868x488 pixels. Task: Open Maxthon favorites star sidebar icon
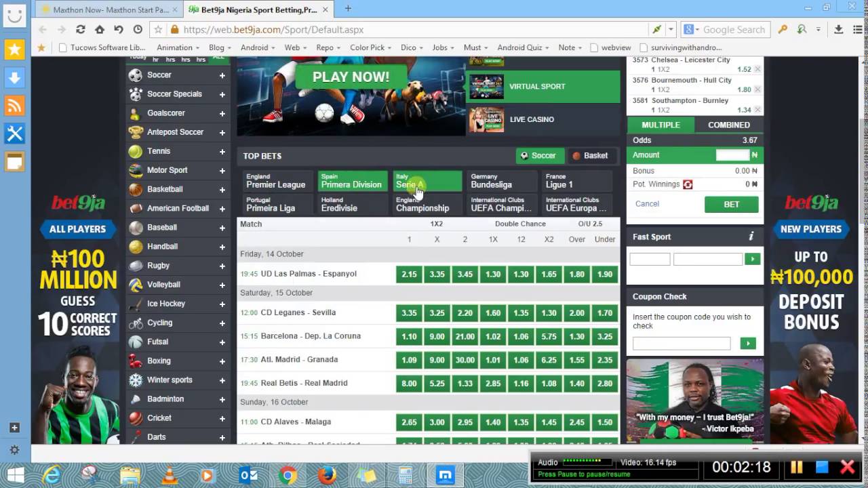click(x=15, y=49)
